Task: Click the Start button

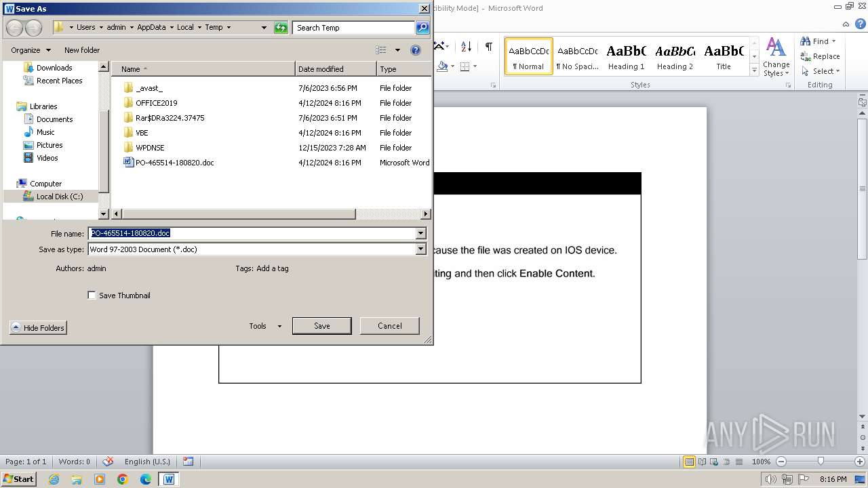Action: click(19, 479)
